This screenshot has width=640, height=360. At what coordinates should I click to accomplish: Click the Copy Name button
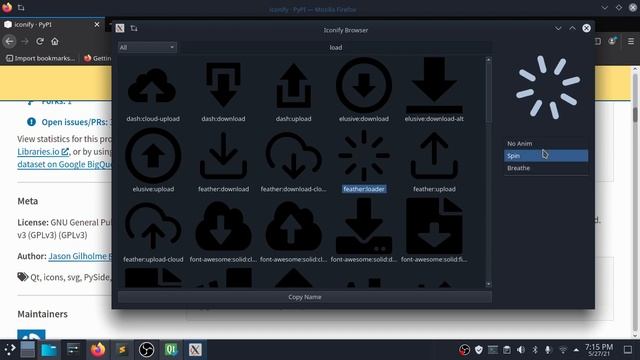[x=305, y=297]
